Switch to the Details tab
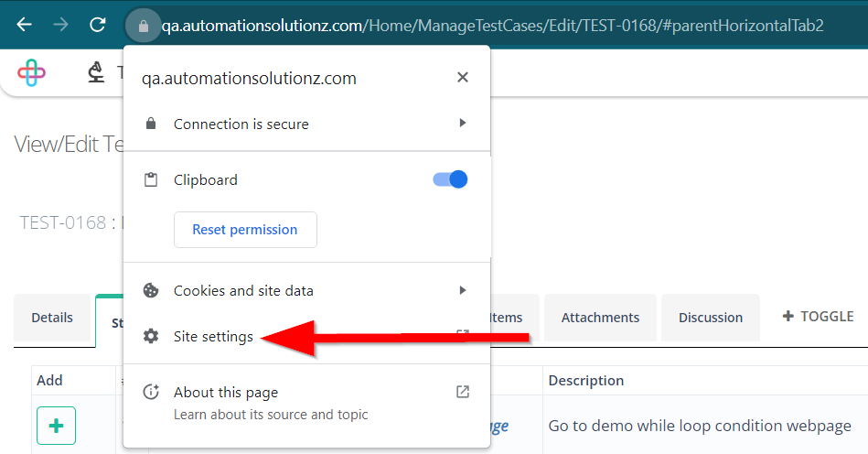Image resolution: width=868 pixels, height=454 pixels. pyautogui.click(x=52, y=318)
